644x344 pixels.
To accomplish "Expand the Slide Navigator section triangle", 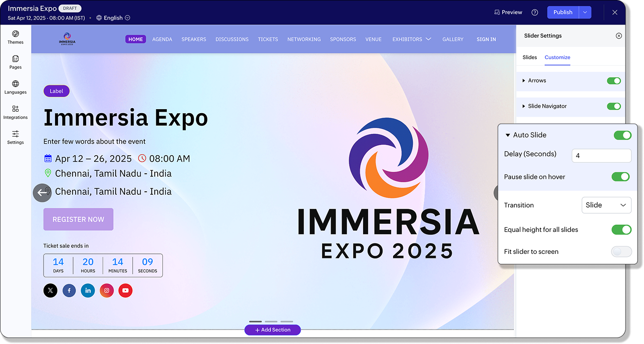I will tap(524, 106).
